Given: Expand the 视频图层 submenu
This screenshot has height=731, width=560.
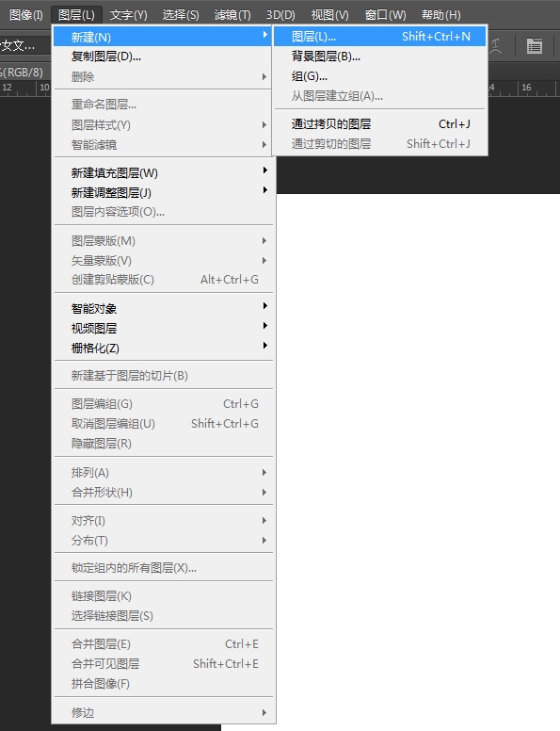Looking at the screenshot, I should tap(163, 328).
